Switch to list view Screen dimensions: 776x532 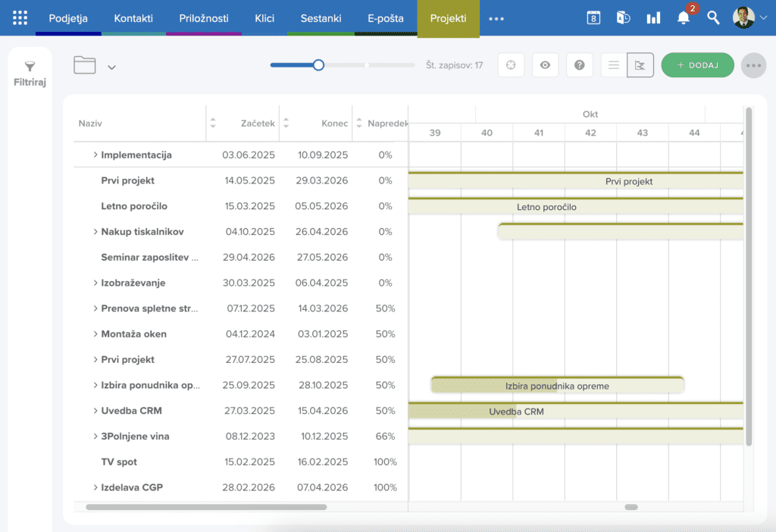pos(614,65)
